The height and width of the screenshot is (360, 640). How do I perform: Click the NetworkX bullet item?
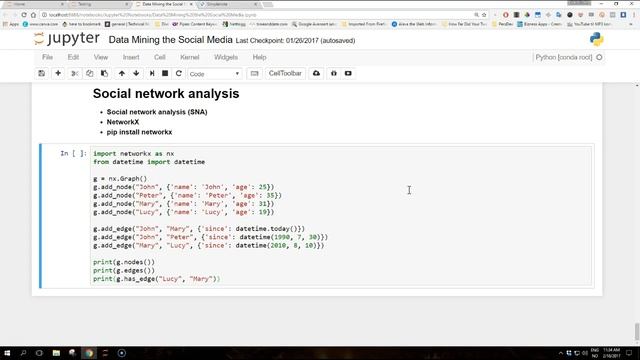tap(123, 122)
